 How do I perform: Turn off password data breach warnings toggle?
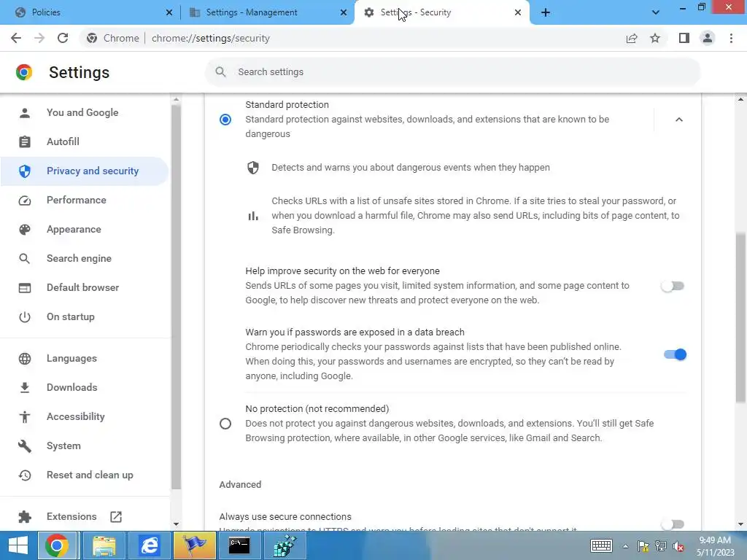[675, 354]
